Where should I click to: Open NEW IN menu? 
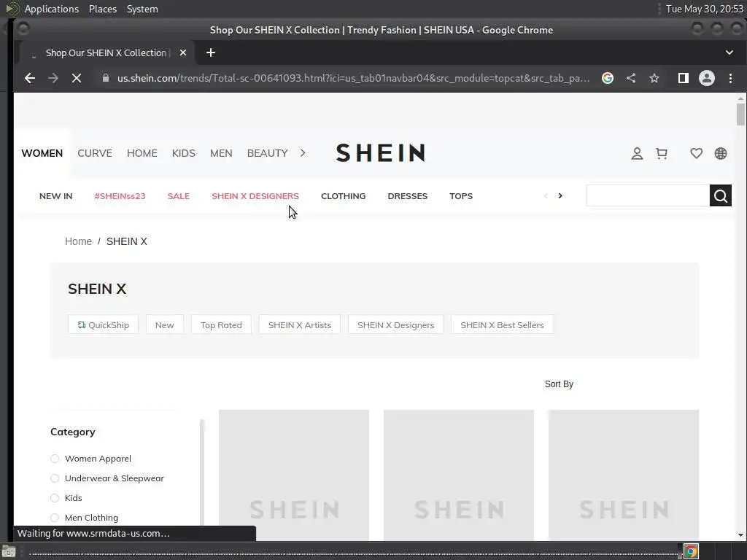[x=55, y=196]
